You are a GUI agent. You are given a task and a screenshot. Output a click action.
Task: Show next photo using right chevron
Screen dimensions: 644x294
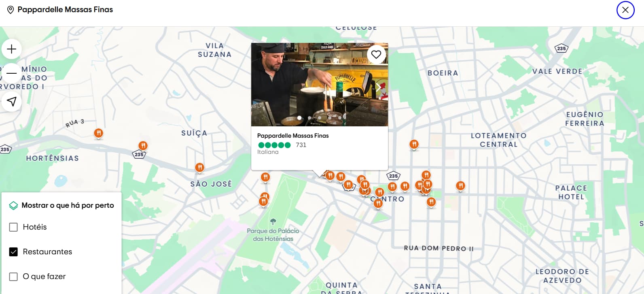tap(379, 87)
